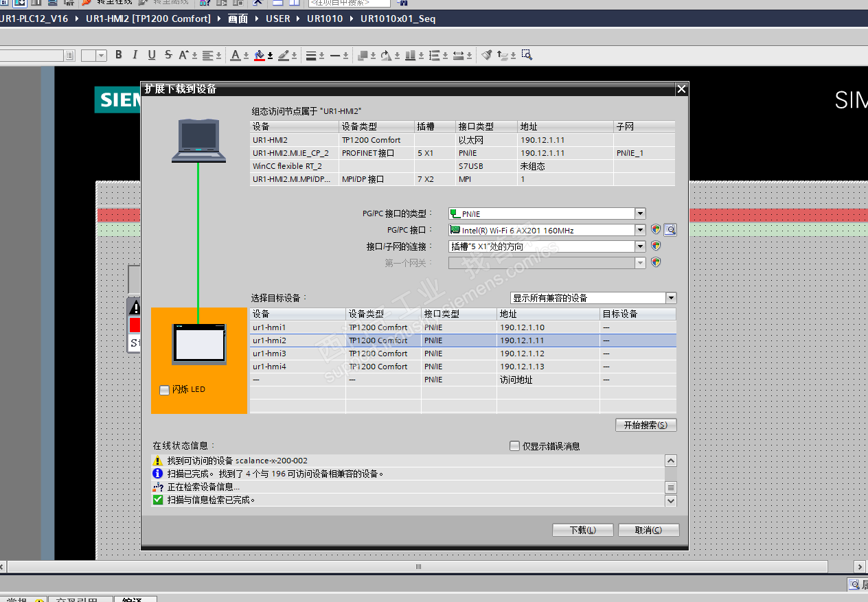This screenshot has height=602, width=868.
Task: Toggle strikethrough text formatting
Action: 167,55
